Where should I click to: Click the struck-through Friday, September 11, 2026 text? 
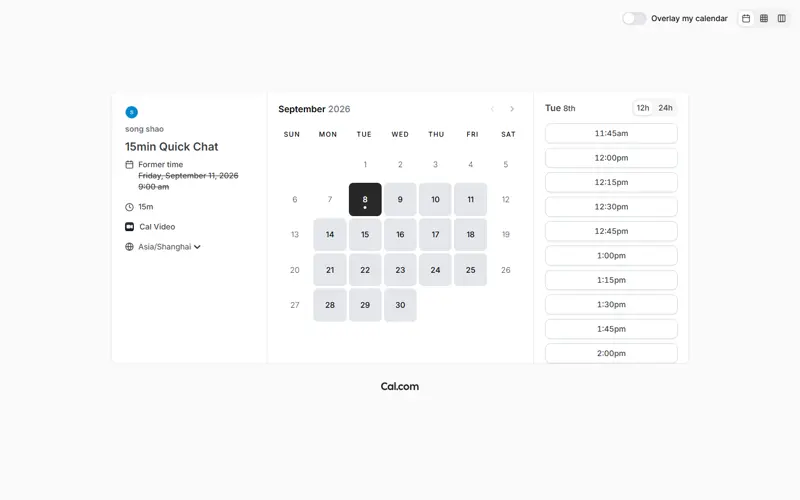click(188, 176)
